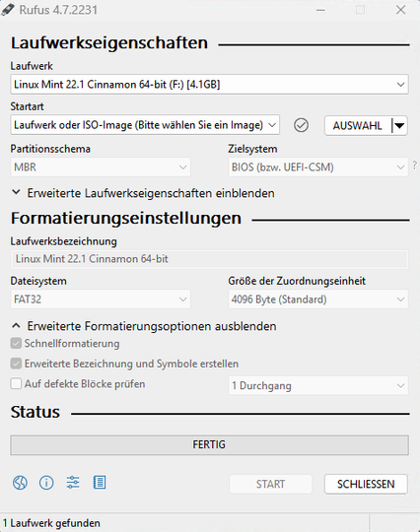420x532 pixels.
Task: Click the Laufwerksbezeichnung text field
Action: pyautogui.click(x=209, y=259)
